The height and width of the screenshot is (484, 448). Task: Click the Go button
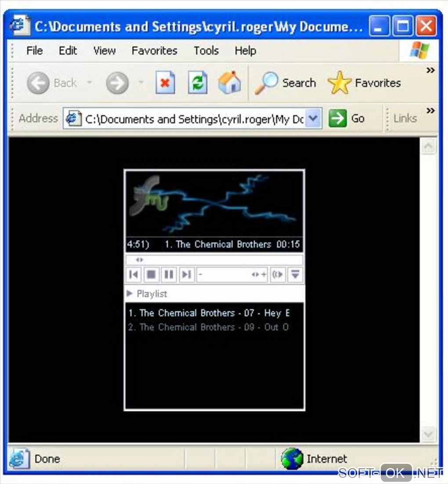(347, 118)
